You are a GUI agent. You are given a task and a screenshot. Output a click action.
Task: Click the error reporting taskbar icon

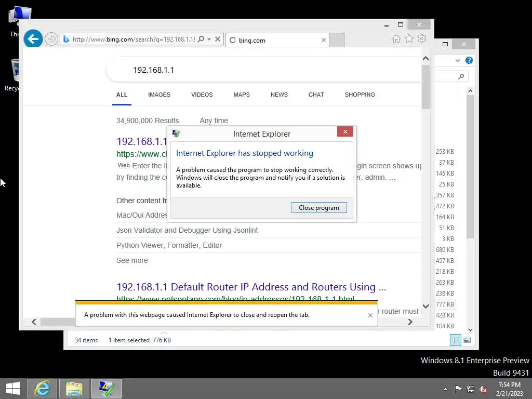(106, 389)
